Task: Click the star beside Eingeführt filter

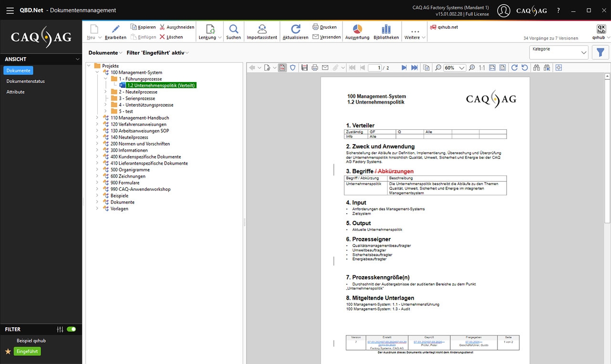Action: (x=8, y=352)
